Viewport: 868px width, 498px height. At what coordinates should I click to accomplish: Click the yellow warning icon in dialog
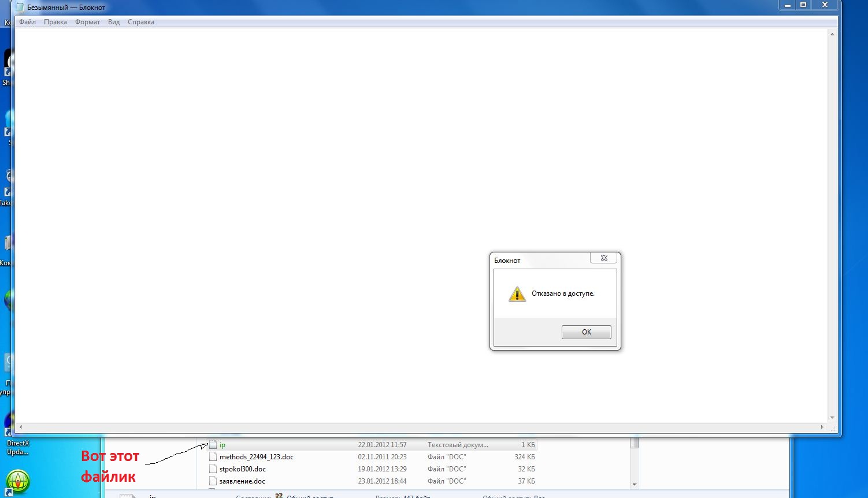pyautogui.click(x=517, y=294)
